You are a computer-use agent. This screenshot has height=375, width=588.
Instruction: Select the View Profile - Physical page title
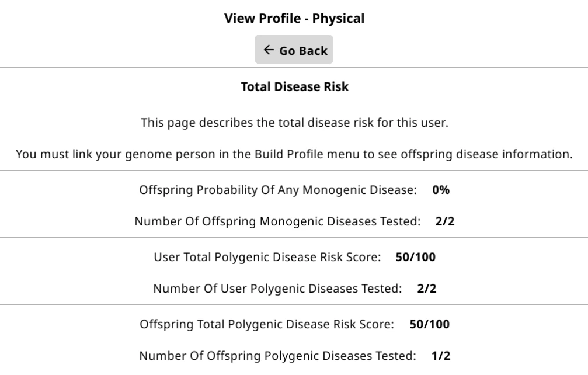(294, 18)
